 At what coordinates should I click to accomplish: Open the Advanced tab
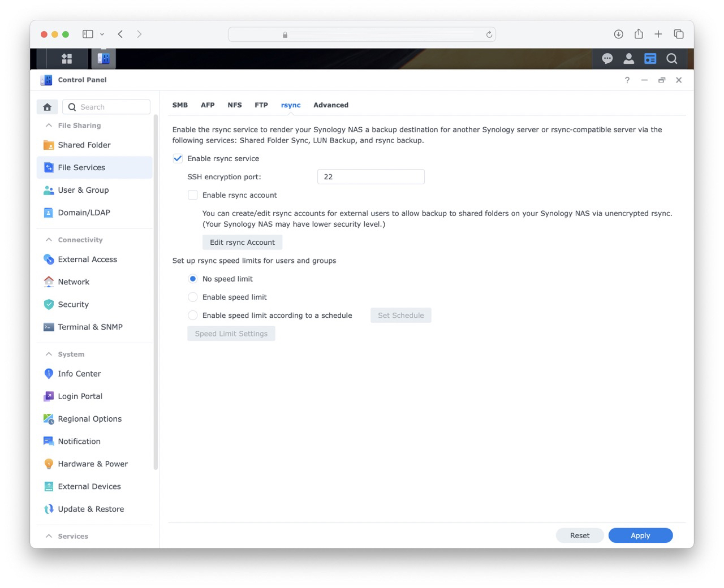coord(330,105)
